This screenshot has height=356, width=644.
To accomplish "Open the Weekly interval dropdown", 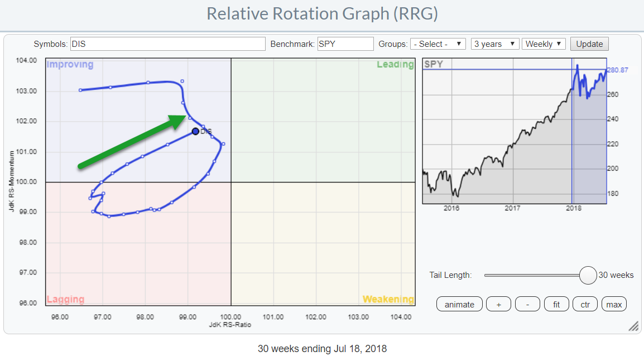I will 544,44.
